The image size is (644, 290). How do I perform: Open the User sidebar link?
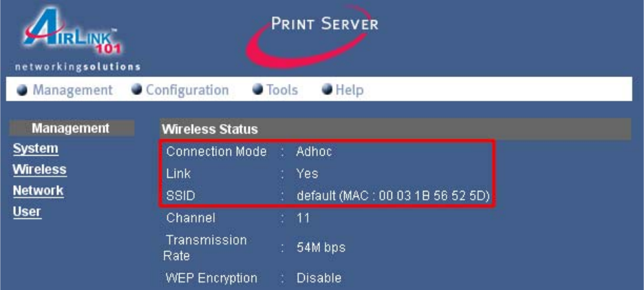[x=27, y=211]
